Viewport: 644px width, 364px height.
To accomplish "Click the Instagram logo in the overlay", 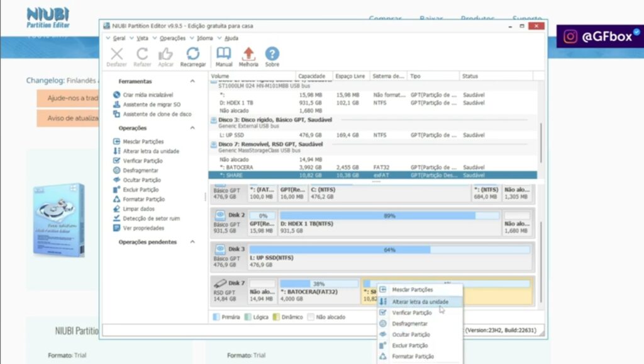I will (x=570, y=37).
